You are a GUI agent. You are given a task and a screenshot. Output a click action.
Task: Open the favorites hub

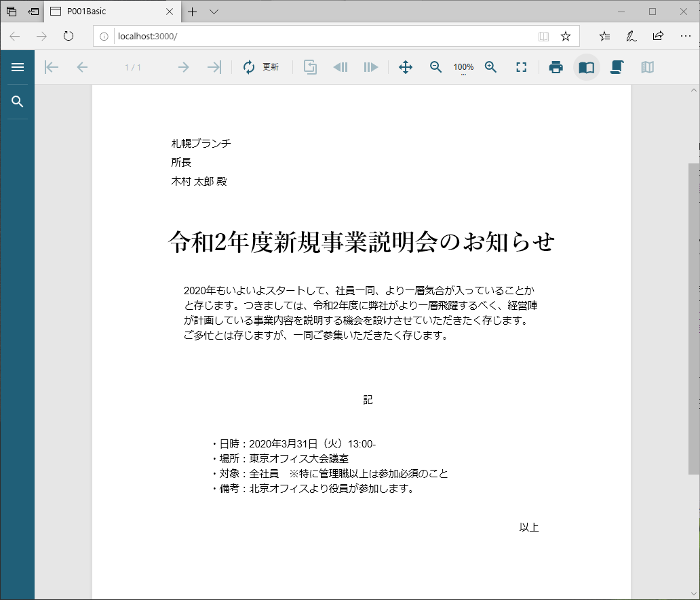click(604, 36)
